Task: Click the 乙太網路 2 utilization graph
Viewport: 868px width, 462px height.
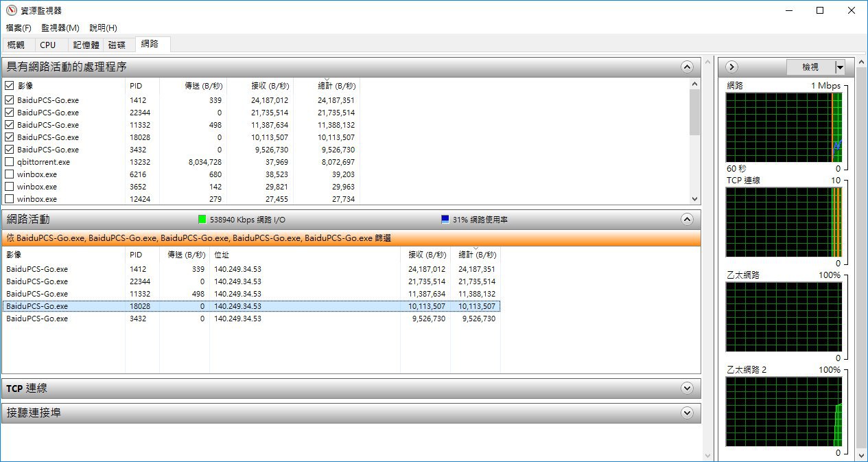Action: [x=785, y=411]
